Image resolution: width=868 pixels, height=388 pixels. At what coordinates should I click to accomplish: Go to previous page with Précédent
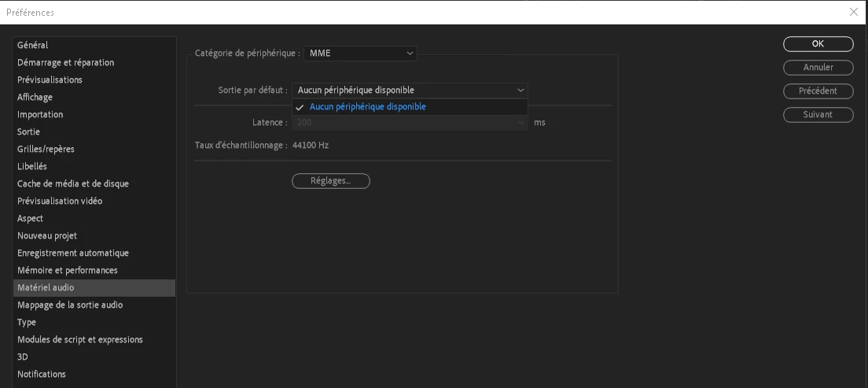pyautogui.click(x=818, y=91)
